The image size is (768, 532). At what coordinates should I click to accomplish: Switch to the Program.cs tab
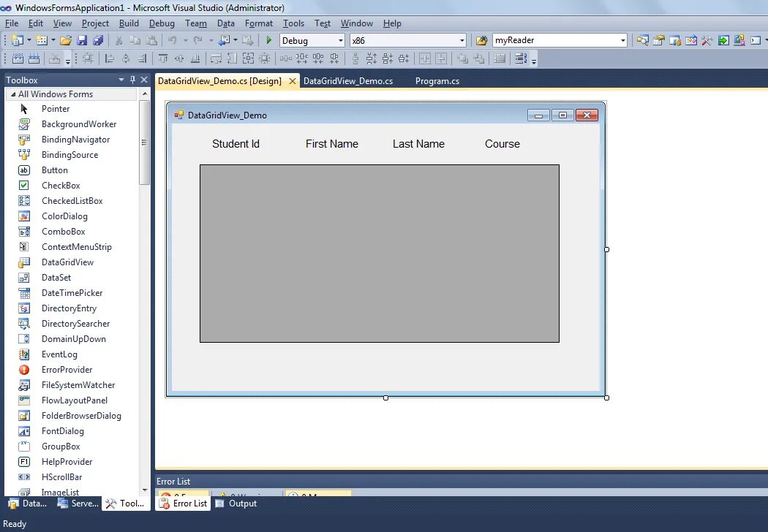[437, 81]
